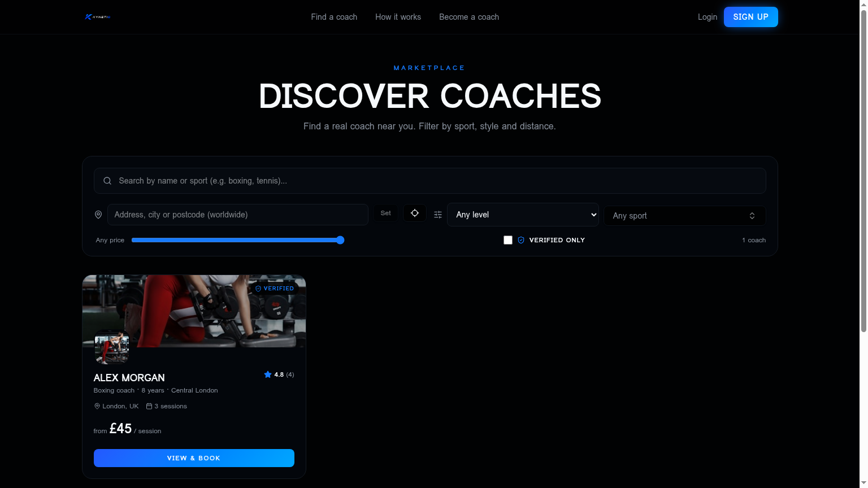This screenshot has height=488, width=868.
Task: Focus the address, city or postcode field
Action: [x=238, y=215]
